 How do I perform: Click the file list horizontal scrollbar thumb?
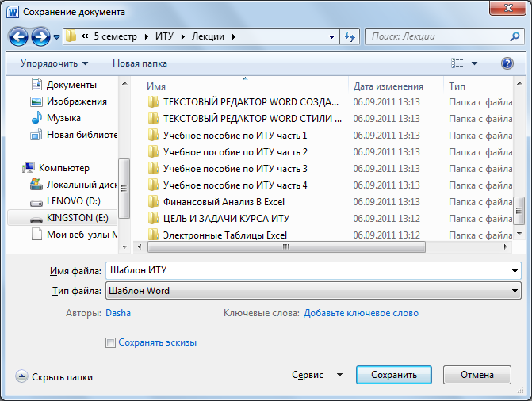point(286,246)
